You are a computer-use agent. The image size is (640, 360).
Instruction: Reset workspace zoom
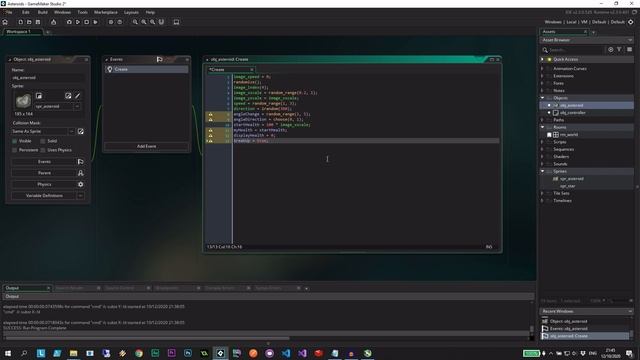pyautogui.click(x=153, y=22)
